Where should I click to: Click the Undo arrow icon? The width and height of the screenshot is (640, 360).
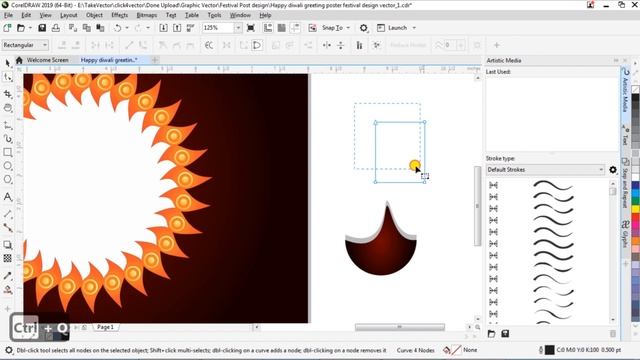point(118,28)
